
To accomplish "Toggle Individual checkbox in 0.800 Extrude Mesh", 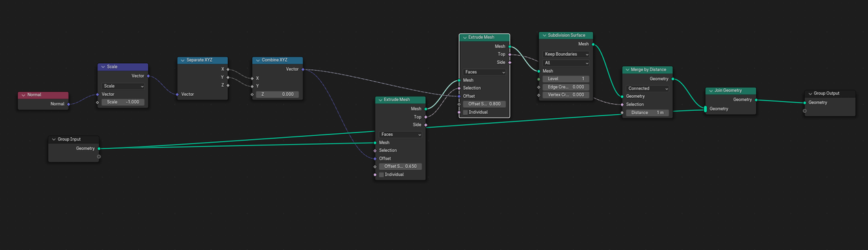I will [x=466, y=112].
